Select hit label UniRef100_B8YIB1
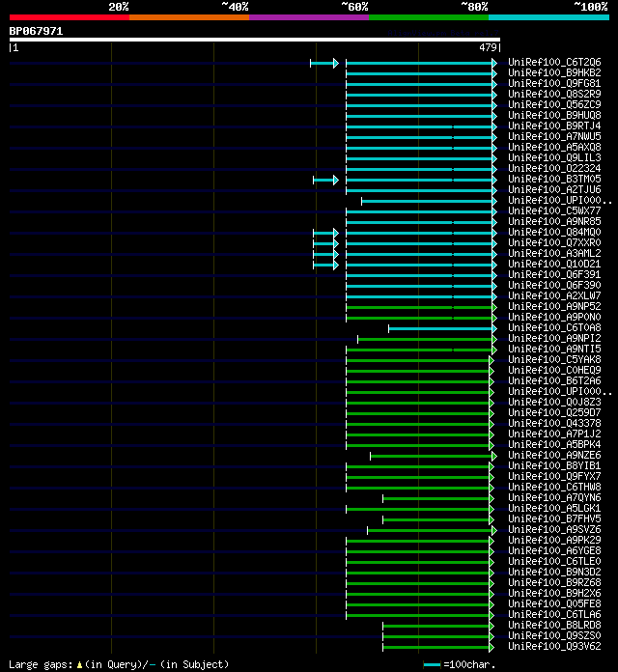Viewport: 618px width, 672px height. 554,465
